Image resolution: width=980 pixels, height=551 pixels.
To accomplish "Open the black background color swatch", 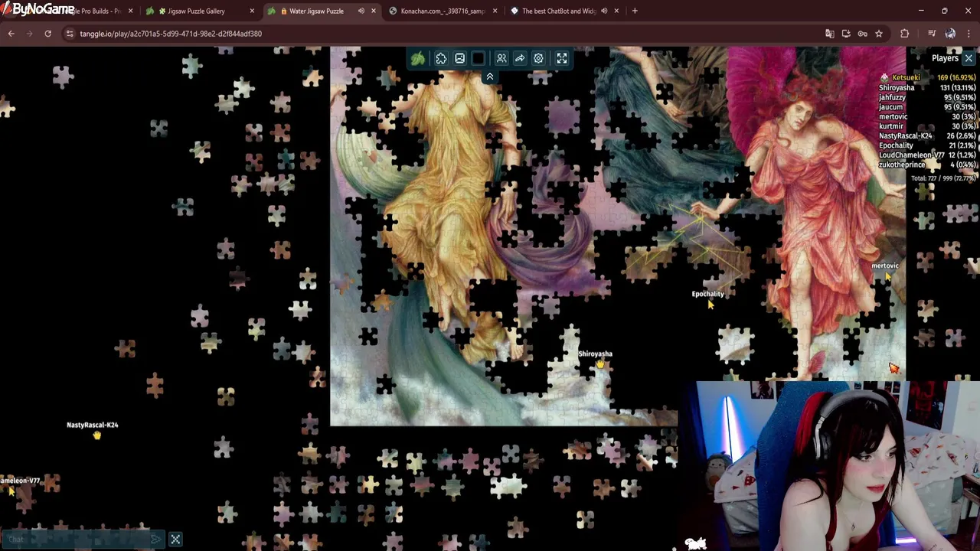I will [479, 59].
